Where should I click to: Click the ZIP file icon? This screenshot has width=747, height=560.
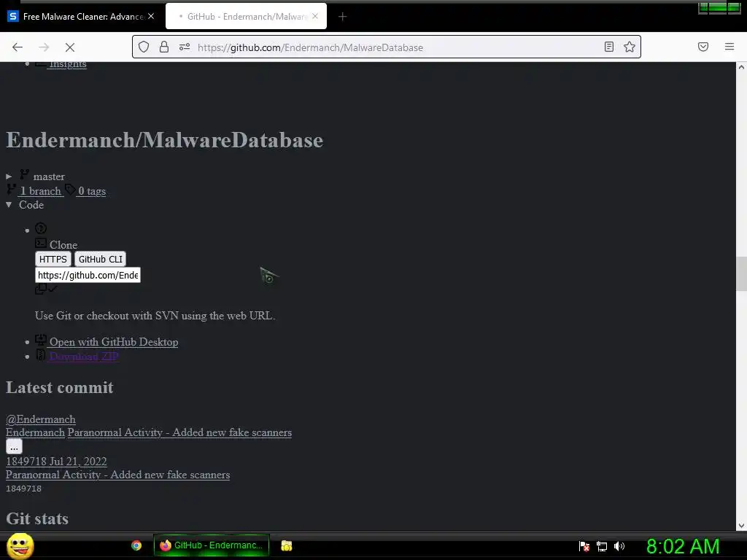click(x=41, y=355)
